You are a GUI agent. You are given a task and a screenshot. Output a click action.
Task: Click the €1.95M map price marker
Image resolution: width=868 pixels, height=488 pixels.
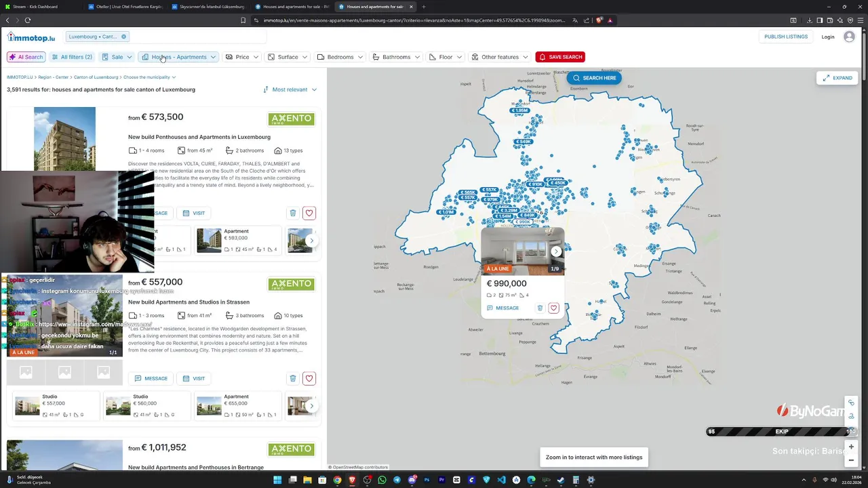pyautogui.click(x=520, y=110)
